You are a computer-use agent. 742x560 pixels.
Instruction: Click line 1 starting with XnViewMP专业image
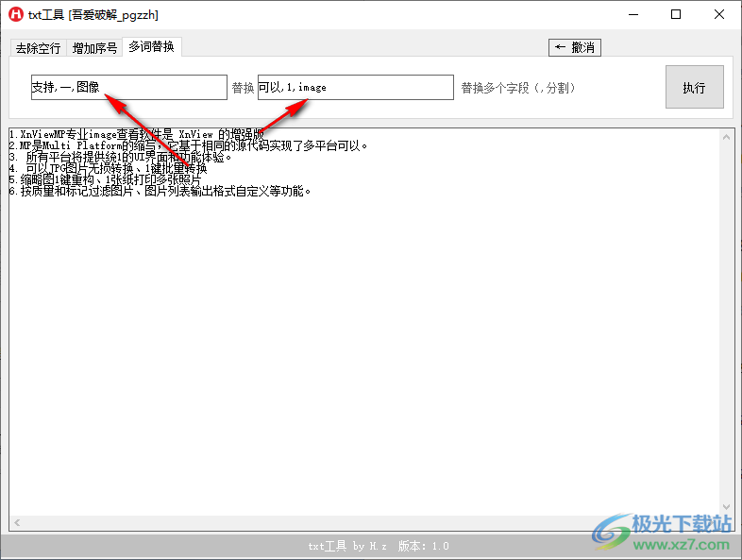pos(136,134)
